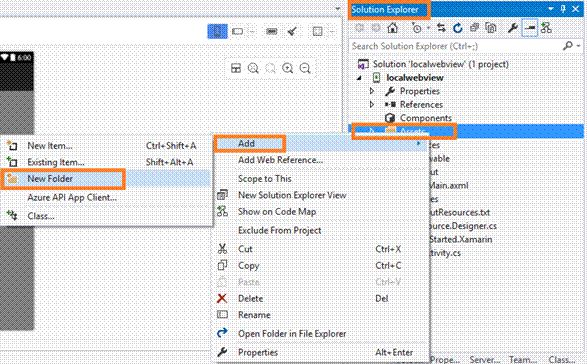587x364 pixels.
Task: Select Show on Code Map entry
Action: coord(277,212)
